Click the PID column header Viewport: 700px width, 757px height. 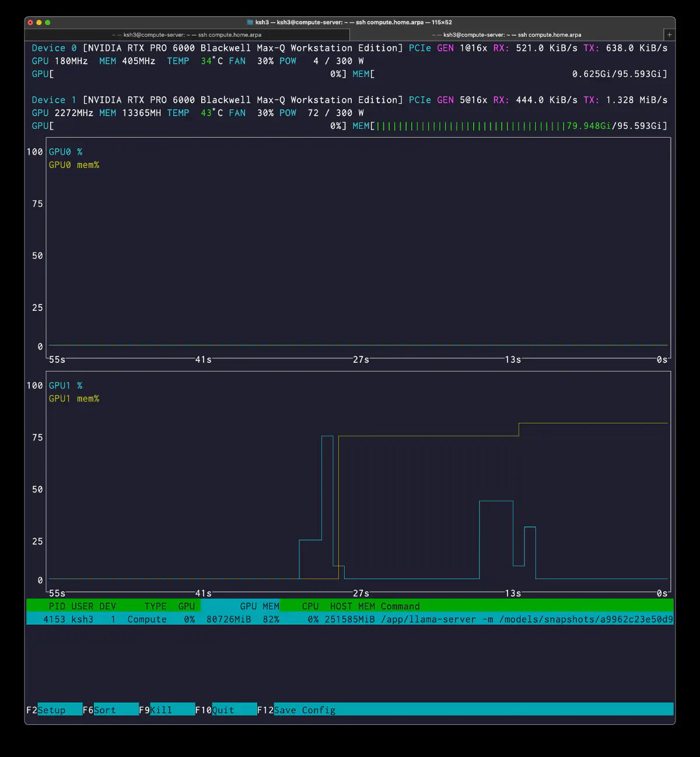pyautogui.click(x=57, y=606)
